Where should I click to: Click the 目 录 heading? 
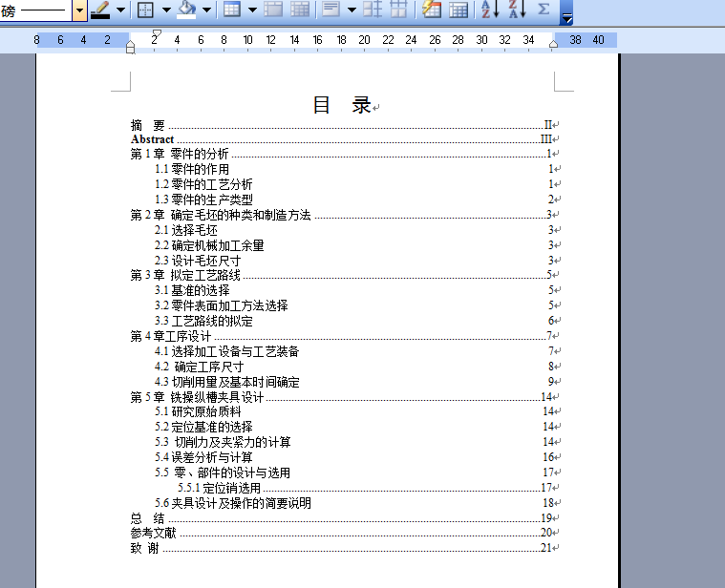coord(342,105)
